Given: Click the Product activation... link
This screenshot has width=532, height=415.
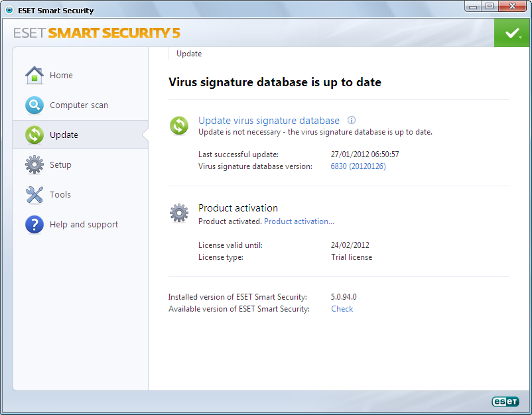Looking at the screenshot, I should pyautogui.click(x=299, y=221).
